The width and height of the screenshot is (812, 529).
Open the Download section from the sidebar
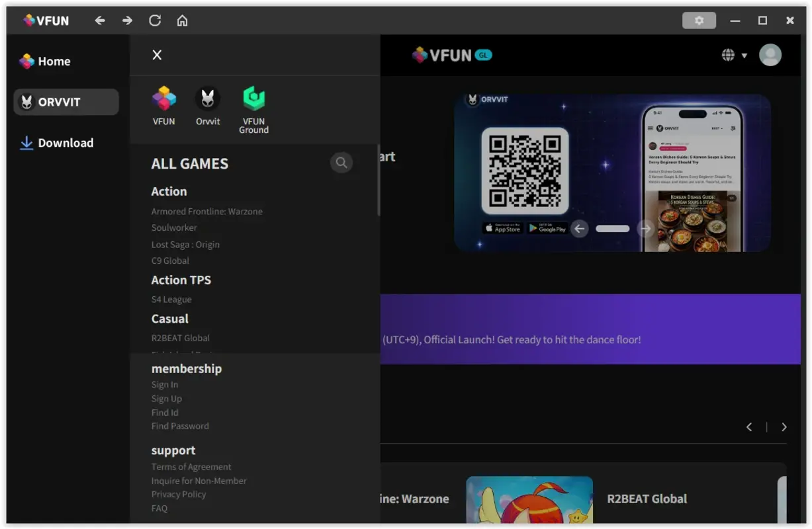[64, 143]
